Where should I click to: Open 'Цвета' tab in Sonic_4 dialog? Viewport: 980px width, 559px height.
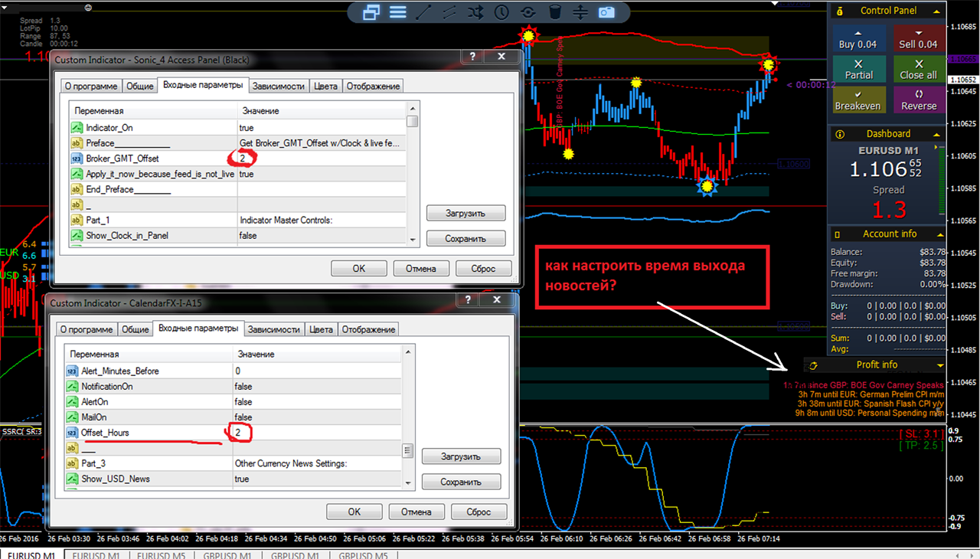tap(325, 87)
